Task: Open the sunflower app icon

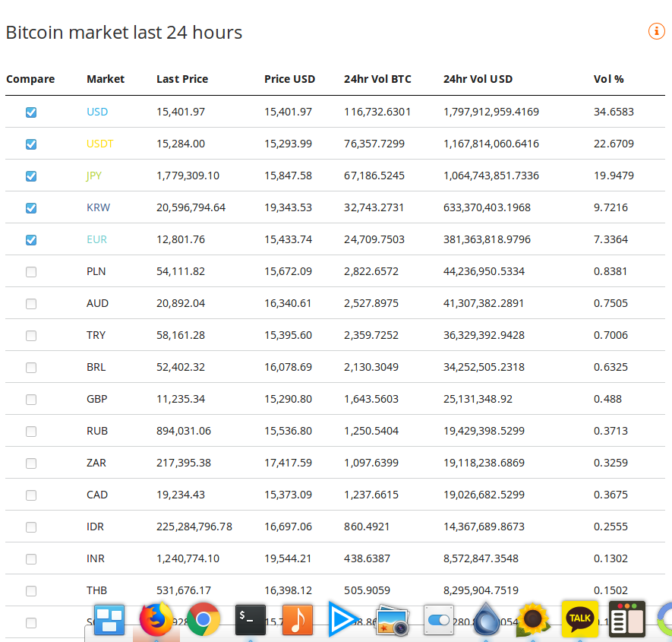Action: pos(533,619)
